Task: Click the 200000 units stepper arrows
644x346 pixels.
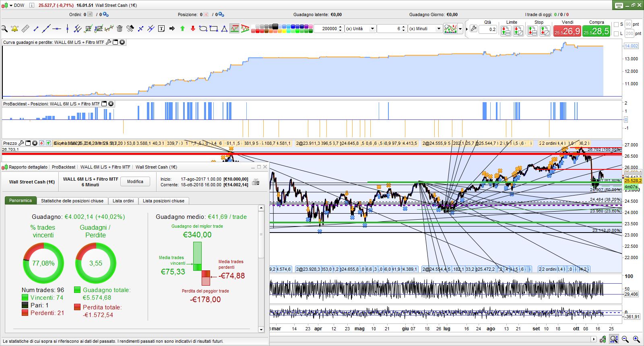Action: 341,29
